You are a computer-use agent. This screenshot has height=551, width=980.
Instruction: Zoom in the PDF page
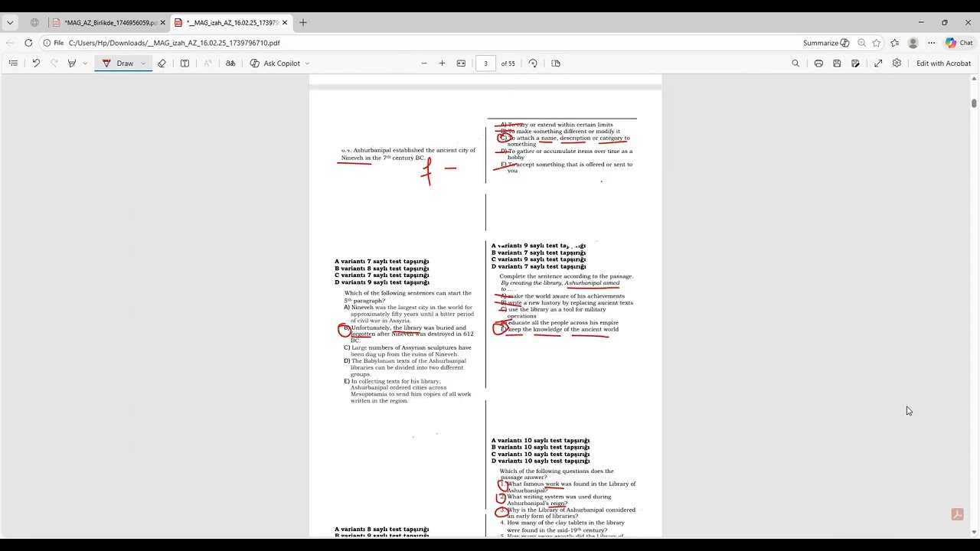[442, 64]
